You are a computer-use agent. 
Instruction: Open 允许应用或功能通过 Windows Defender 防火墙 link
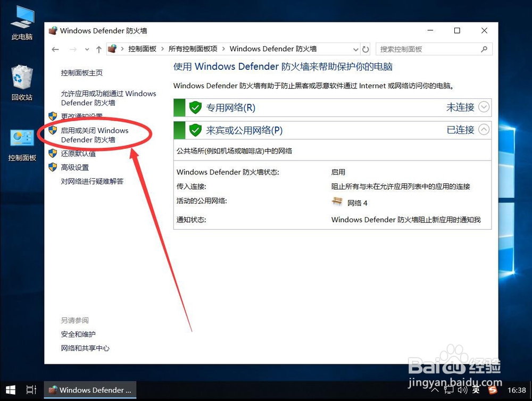tap(108, 98)
